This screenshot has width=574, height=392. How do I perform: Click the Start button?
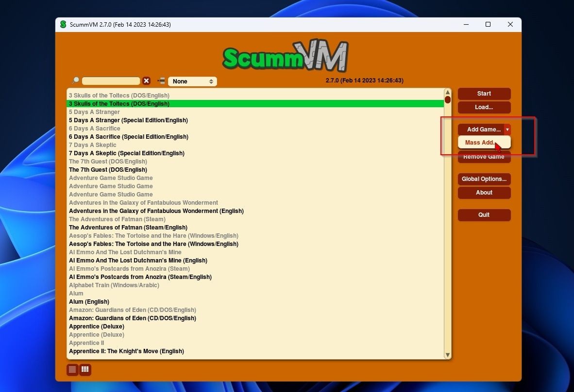[x=484, y=94]
